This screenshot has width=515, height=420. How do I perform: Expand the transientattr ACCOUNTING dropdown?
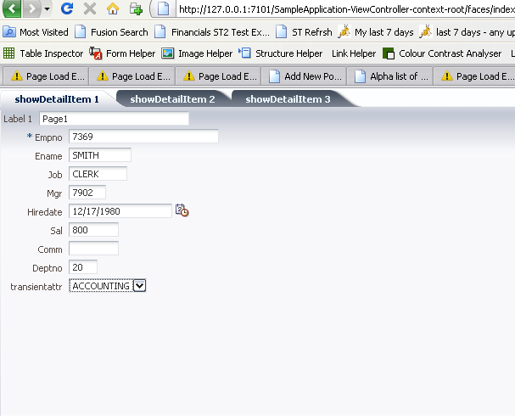click(x=140, y=286)
